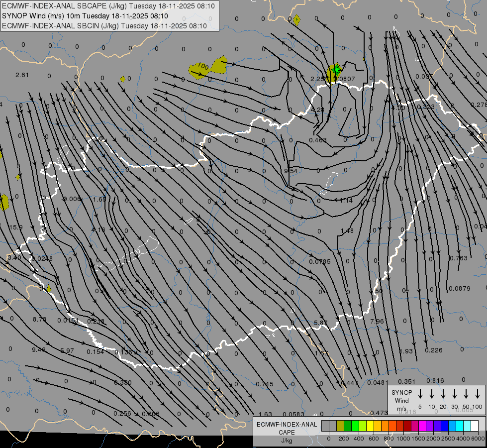Click the value 0.278 on map
Screen dimensions: 487x448
[x=479, y=105]
